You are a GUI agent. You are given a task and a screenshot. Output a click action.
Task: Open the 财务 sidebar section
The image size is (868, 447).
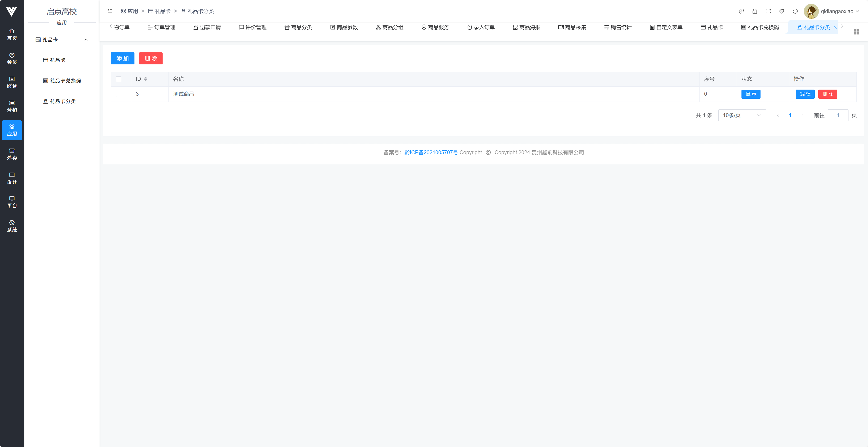12,82
